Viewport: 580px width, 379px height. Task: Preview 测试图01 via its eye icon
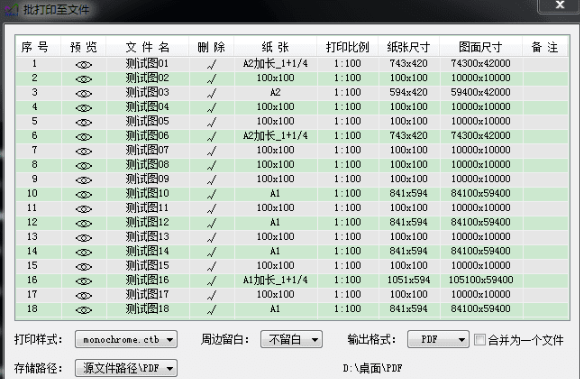point(84,65)
